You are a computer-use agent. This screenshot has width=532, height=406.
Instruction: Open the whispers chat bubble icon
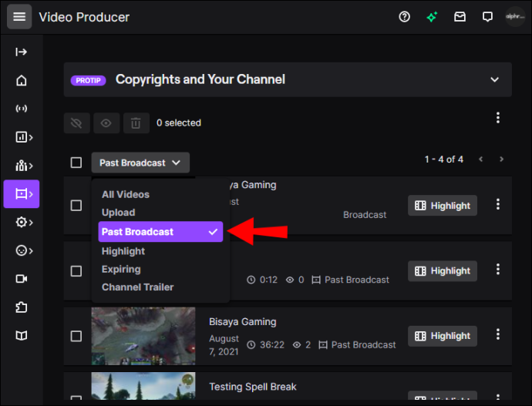487,17
